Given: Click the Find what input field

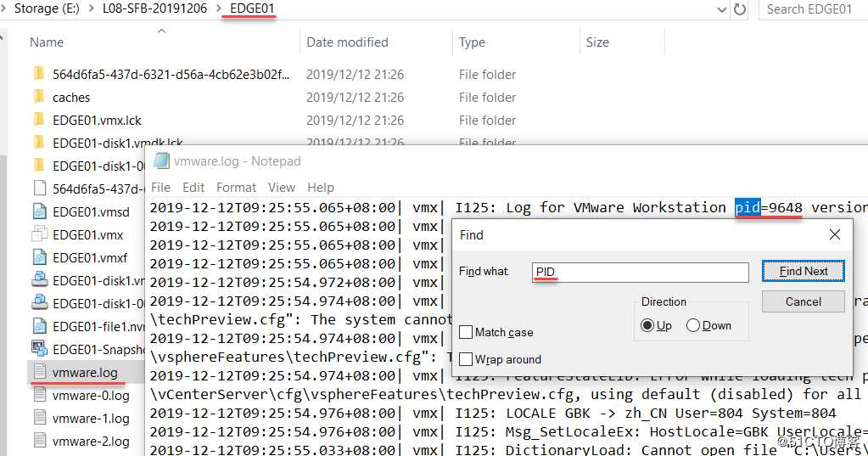Looking at the screenshot, I should pyautogui.click(x=641, y=272).
